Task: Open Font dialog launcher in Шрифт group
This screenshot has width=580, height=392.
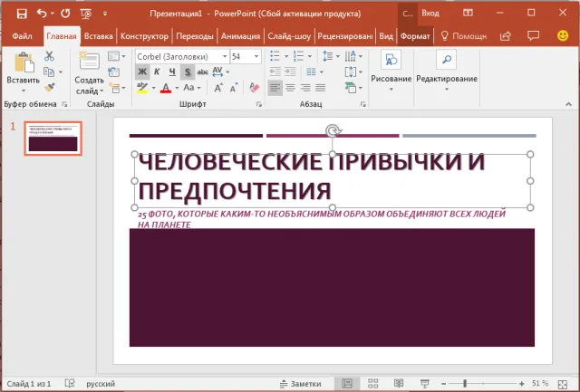Action: 259,104
